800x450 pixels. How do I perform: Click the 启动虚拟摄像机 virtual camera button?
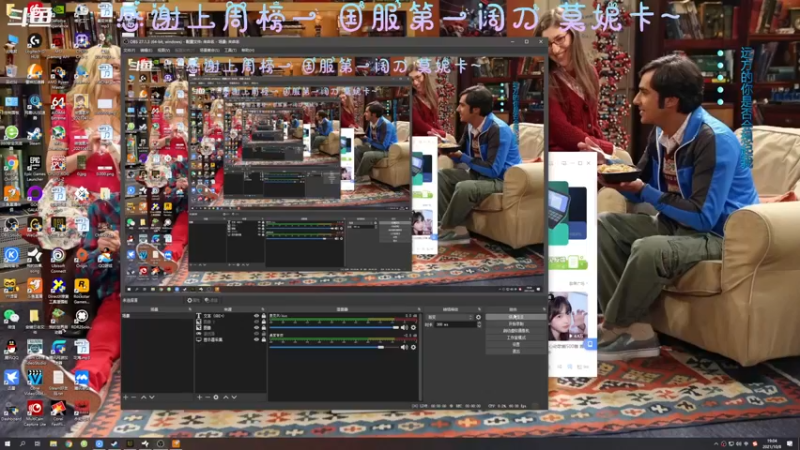click(516, 331)
